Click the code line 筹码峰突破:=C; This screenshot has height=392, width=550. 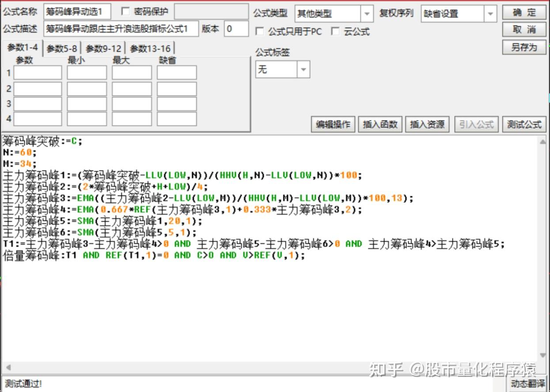coord(42,141)
